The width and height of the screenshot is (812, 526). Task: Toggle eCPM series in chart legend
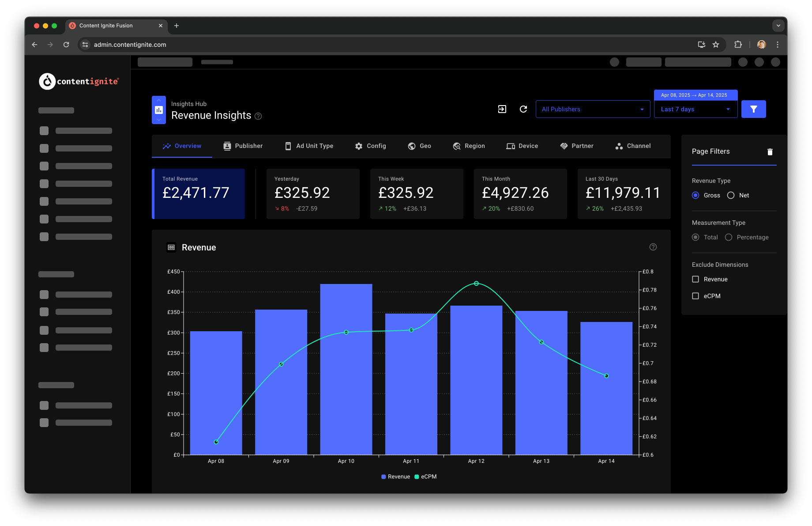pyautogui.click(x=425, y=477)
